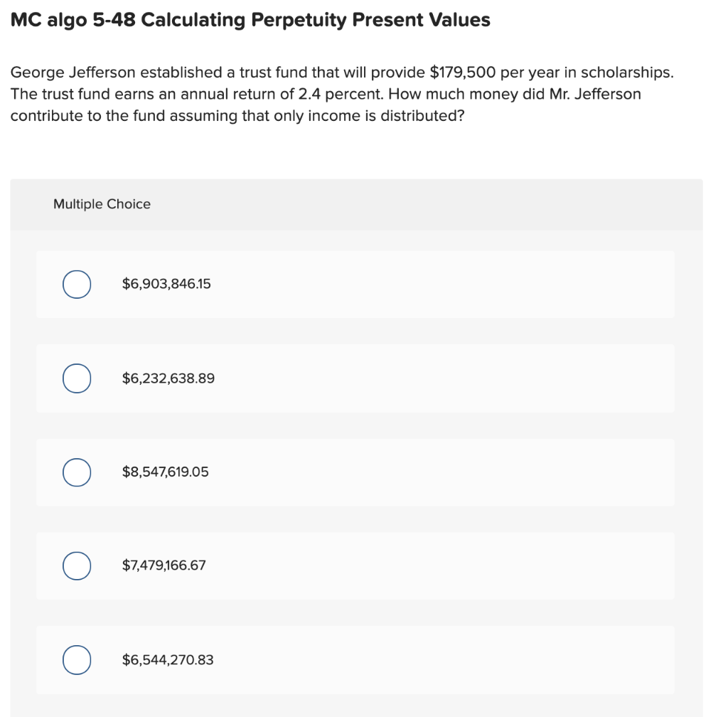The image size is (728, 717).
Task: Choose the first answer option row
Action: point(355,283)
